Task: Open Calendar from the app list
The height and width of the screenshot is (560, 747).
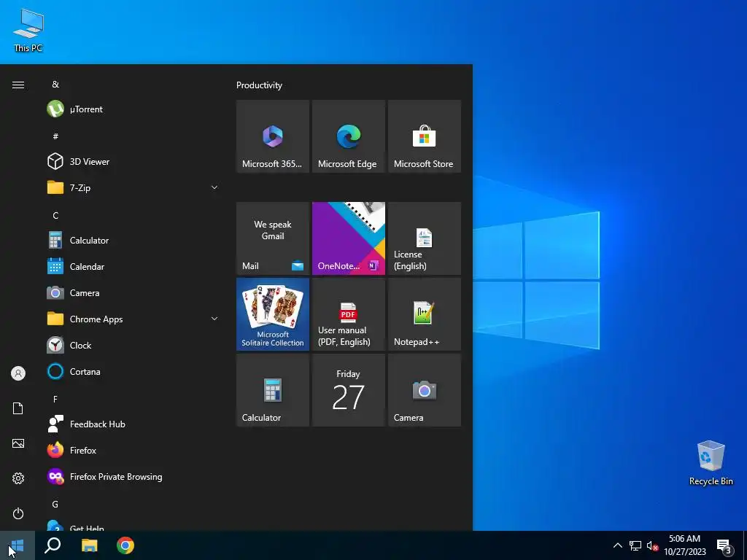Action: pos(133,267)
